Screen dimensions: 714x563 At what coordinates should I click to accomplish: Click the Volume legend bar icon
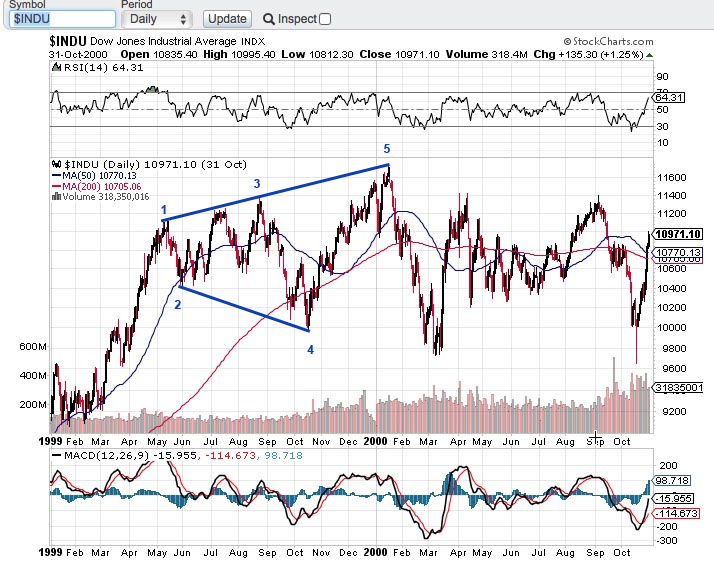(x=56, y=197)
